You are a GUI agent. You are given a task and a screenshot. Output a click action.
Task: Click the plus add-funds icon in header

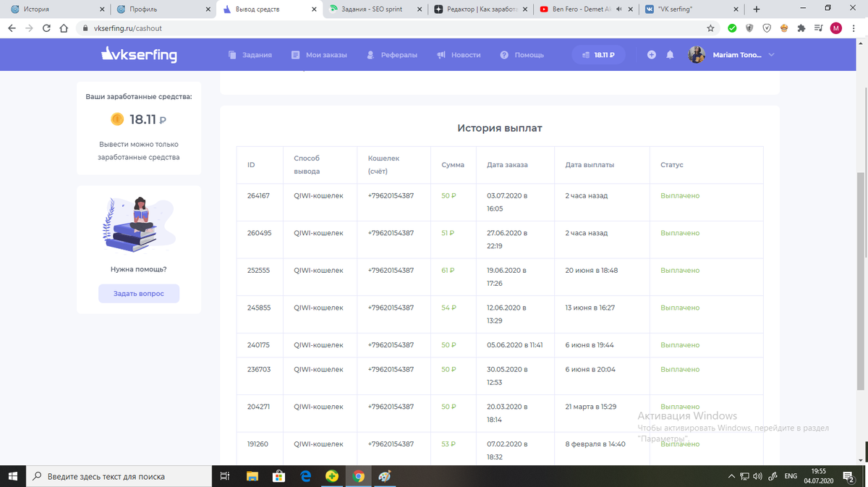(x=652, y=55)
